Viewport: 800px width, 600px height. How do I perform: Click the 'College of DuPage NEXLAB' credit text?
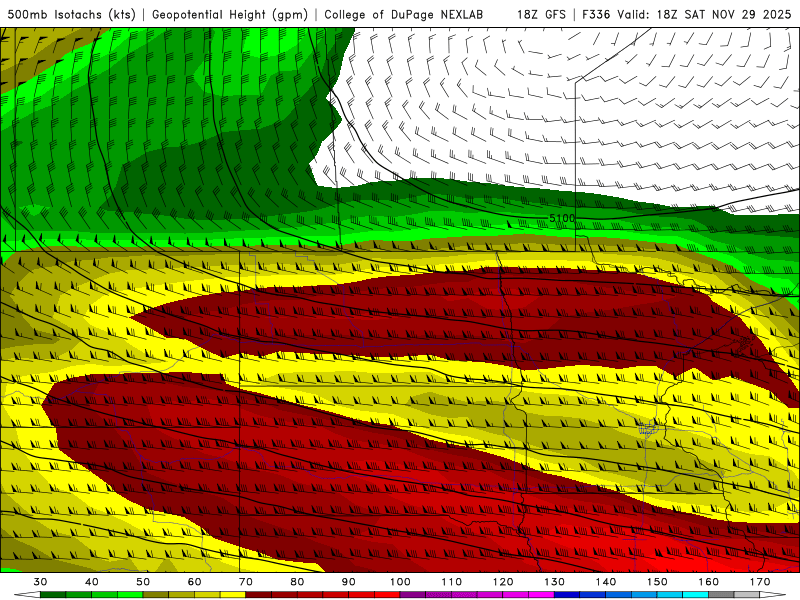404,14
